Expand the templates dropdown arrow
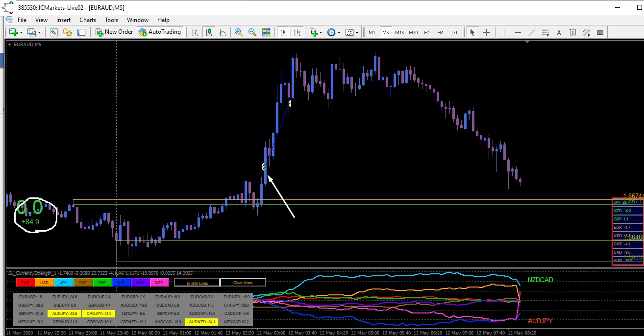Image resolution: width=644 pixels, height=336 pixels. [357, 32]
